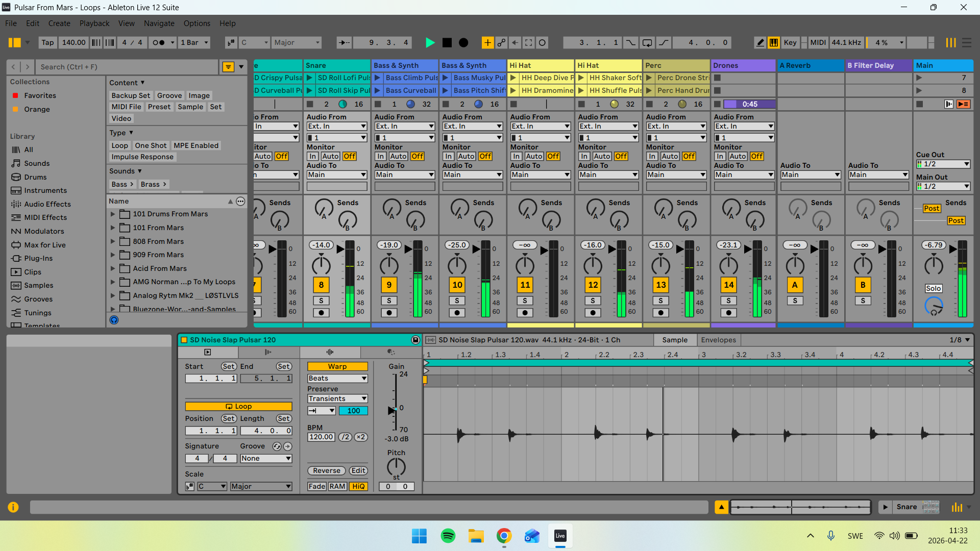Image resolution: width=980 pixels, height=551 pixels.
Task: Open the Warp mode dropdown showing Beats
Action: tap(337, 378)
